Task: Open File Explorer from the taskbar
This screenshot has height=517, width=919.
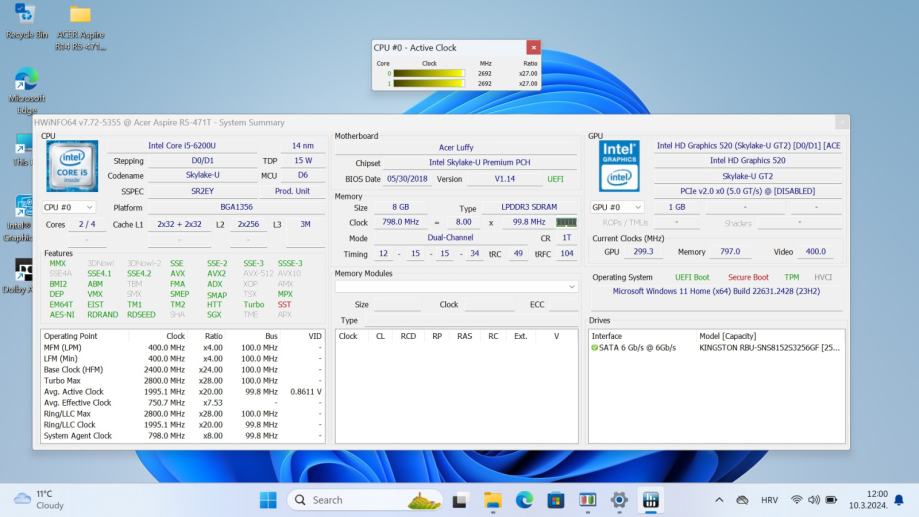Action: (x=492, y=500)
